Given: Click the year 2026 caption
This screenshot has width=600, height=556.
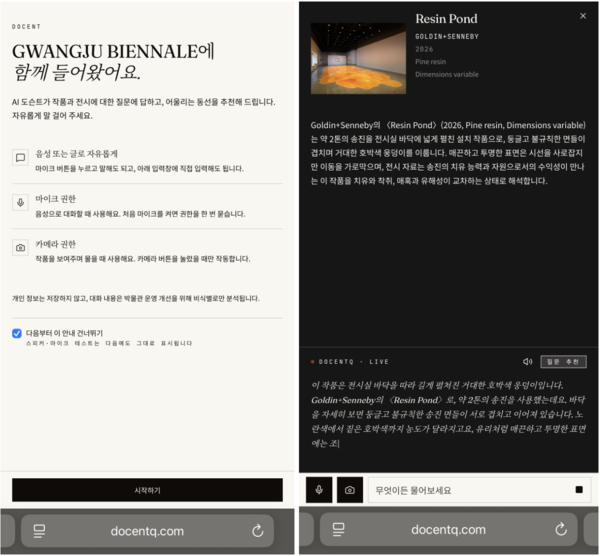Looking at the screenshot, I should click(x=424, y=49).
